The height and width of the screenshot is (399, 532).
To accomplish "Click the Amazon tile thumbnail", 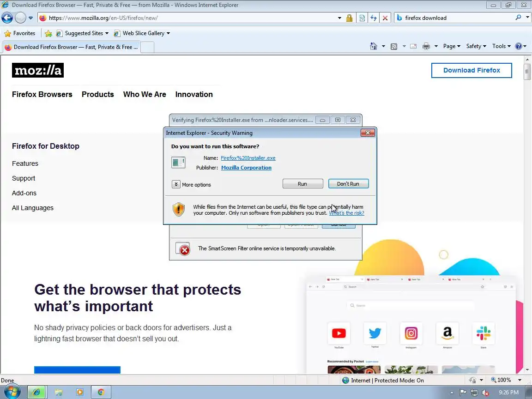I will pos(447,333).
